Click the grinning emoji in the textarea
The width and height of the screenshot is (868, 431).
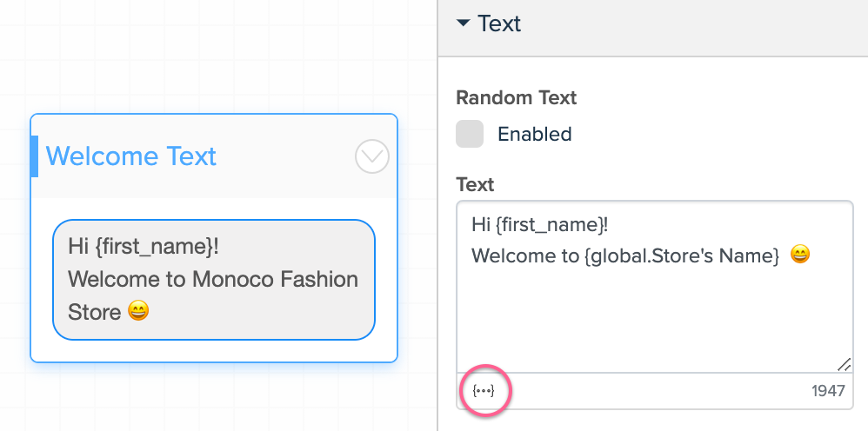point(800,255)
